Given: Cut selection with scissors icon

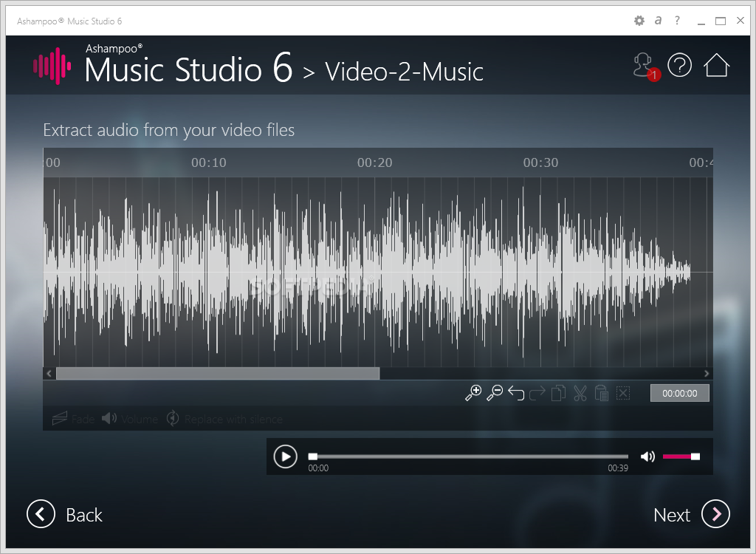Looking at the screenshot, I should coord(580,393).
